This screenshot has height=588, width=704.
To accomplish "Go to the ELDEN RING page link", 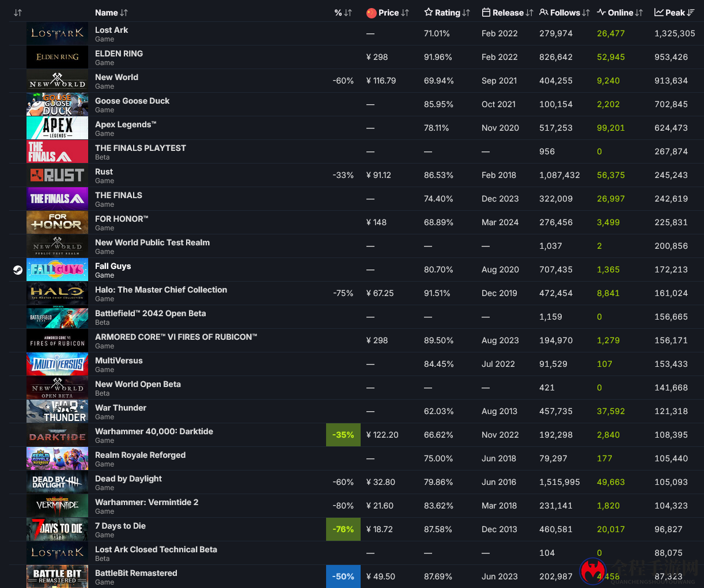I will pyautogui.click(x=119, y=54).
